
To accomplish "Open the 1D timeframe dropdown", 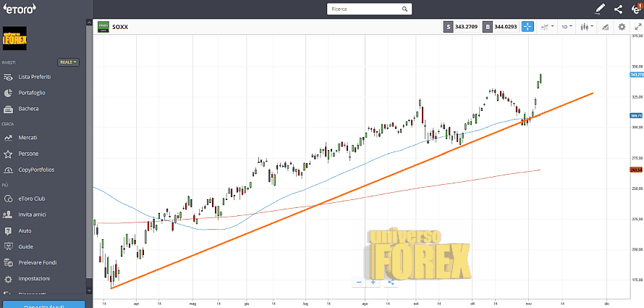I will click(567, 27).
